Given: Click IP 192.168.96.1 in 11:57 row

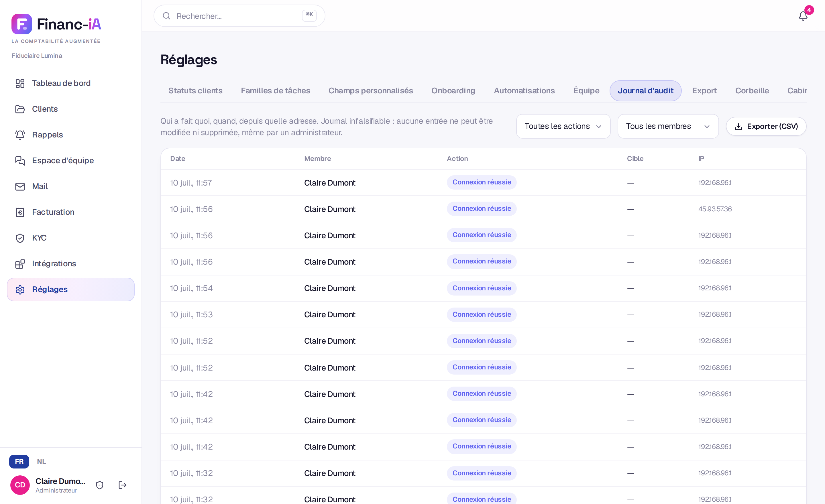Looking at the screenshot, I should [714, 183].
